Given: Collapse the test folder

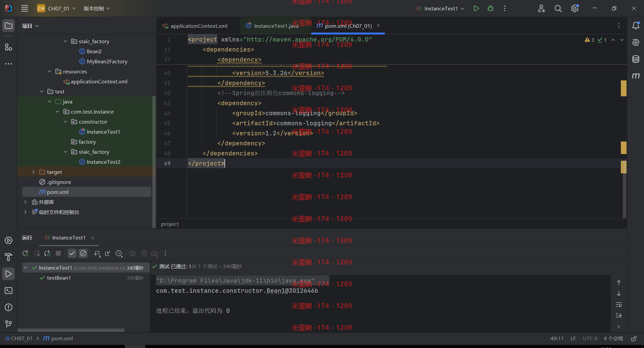Looking at the screenshot, I should 42,91.
